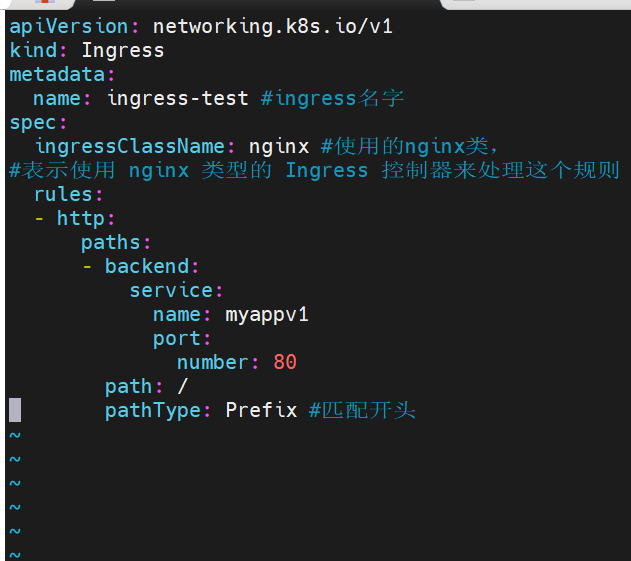Click the 'networking.k8s.io/v1' value

(272, 27)
